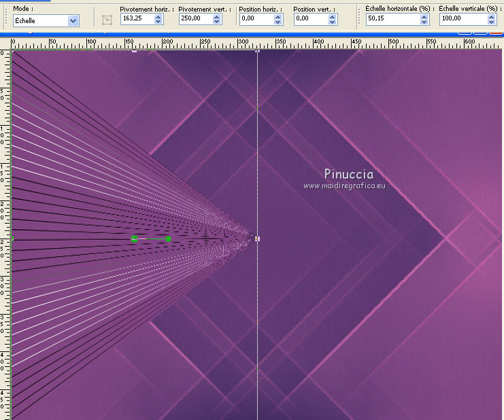Screen dimensions: 504x420
Task: Increase Position vert. with up arrow
Action: [333, 17]
